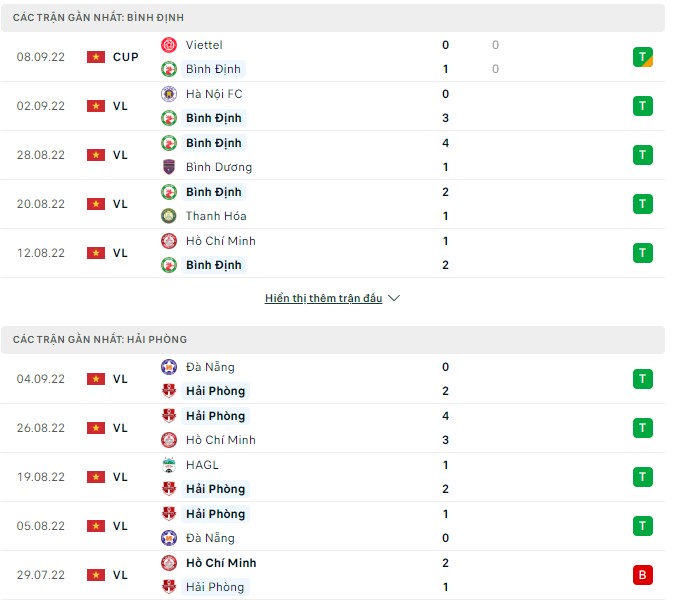Viewport: 676px width, 600px height.
Task: Open the Hải Phòng team link in 26.08.22 match
Action: 215,416
